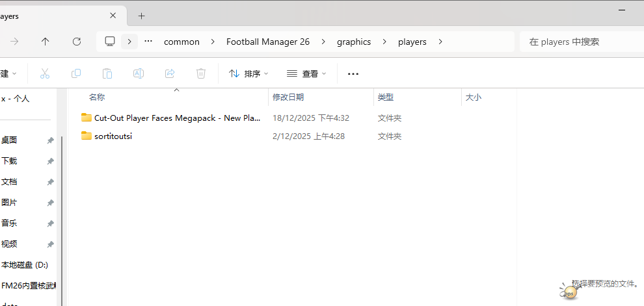Open the 排序 sort dropdown
Viewport: 644px width, 306px height.
click(248, 73)
